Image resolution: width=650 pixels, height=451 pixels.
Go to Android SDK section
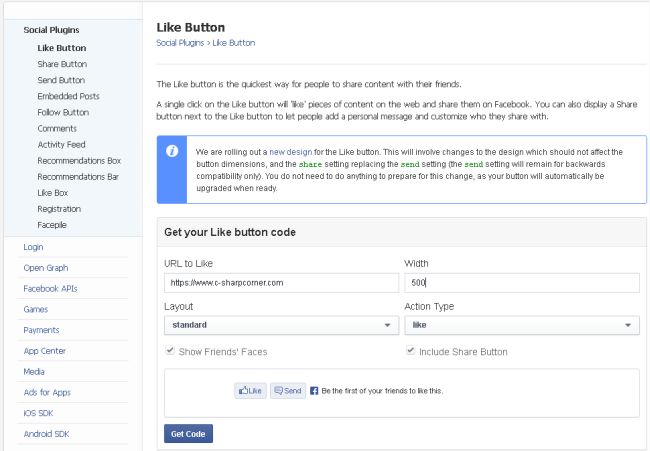point(46,434)
